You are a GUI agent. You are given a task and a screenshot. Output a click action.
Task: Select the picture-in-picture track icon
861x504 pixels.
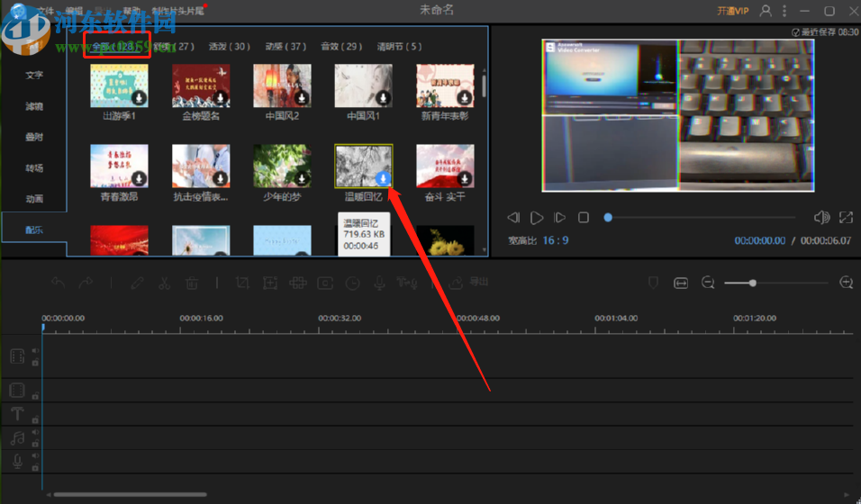[x=17, y=390]
